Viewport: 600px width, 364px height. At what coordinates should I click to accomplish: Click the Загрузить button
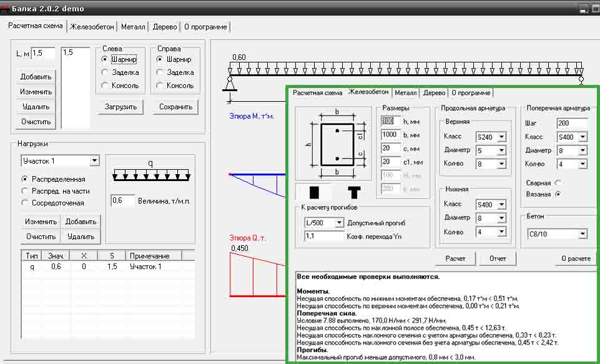coord(120,107)
